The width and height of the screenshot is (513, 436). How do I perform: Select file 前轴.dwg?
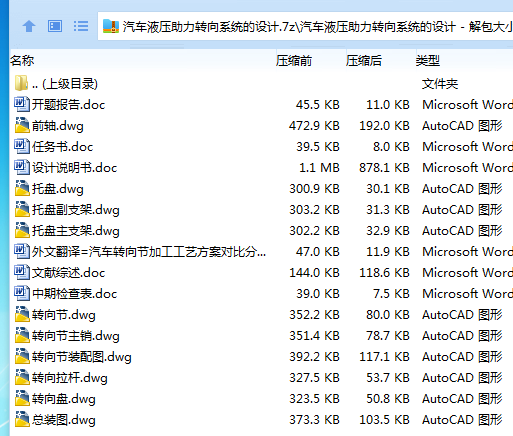click(58, 126)
